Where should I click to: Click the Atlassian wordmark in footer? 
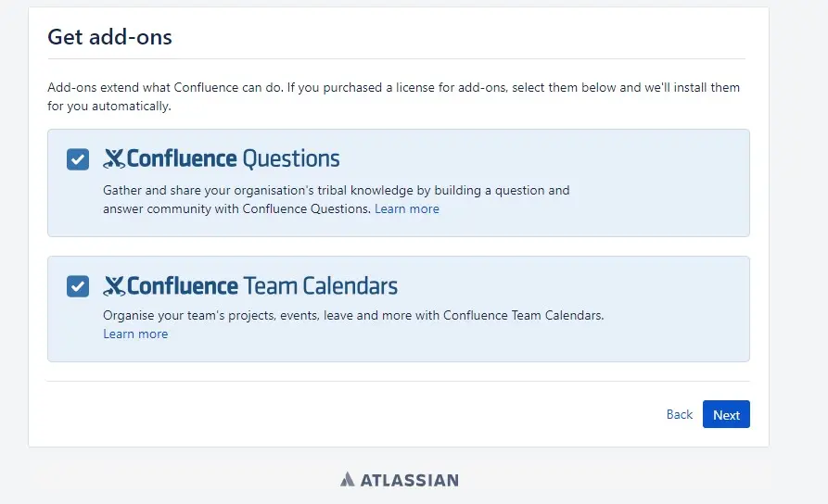pos(409,480)
